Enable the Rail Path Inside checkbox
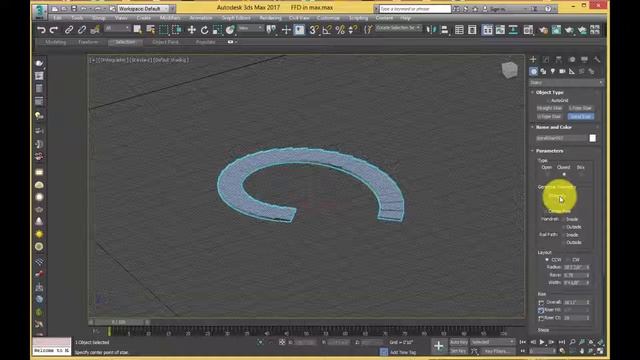Image resolution: width=640 pixels, height=360 pixels. pos(563,235)
